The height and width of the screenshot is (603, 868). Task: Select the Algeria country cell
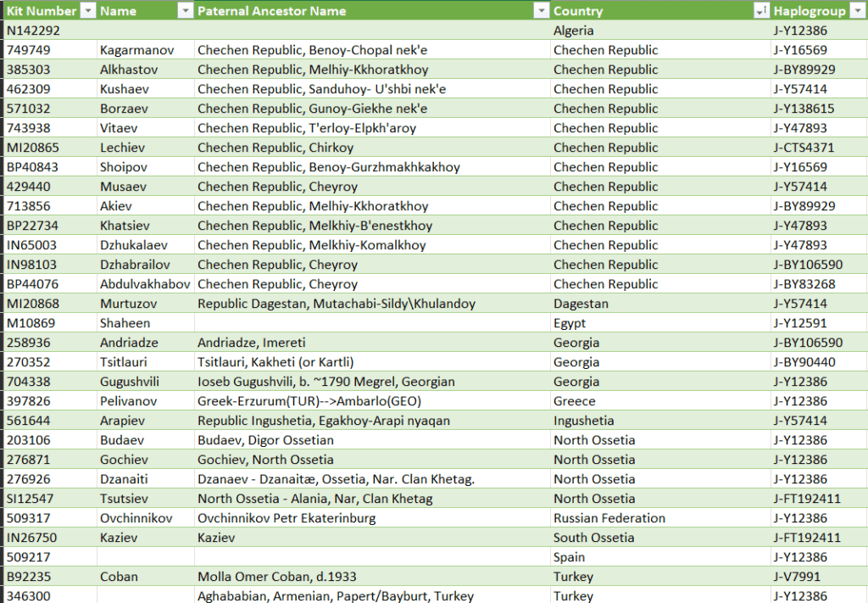pos(575,31)
